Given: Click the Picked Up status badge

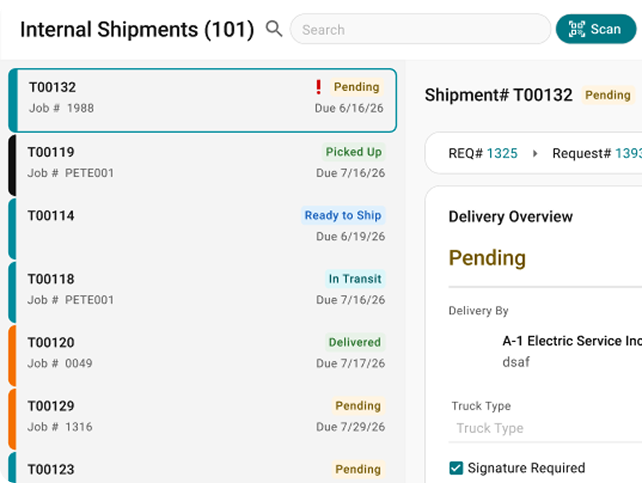Looking at the screenshot, I should tap(353, 152).
